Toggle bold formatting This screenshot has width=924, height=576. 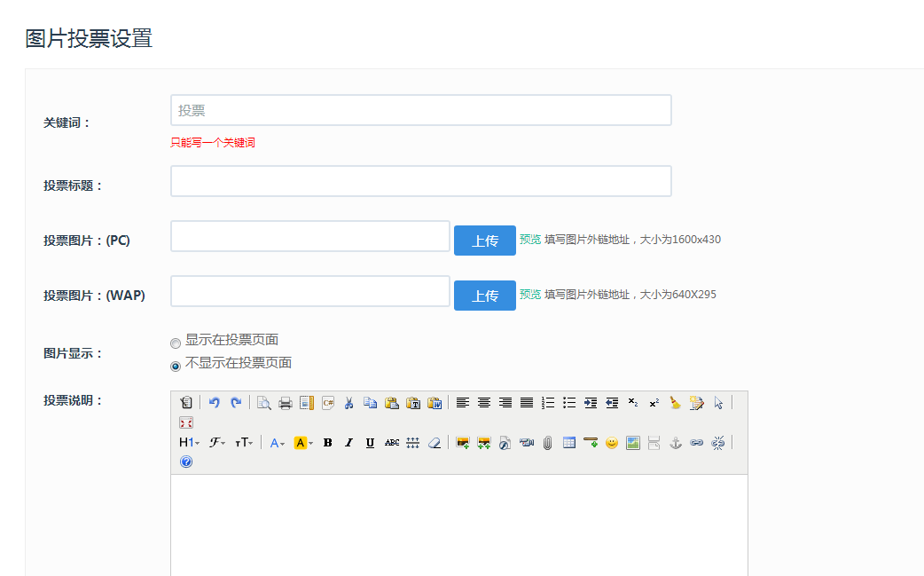pos(327,443)
